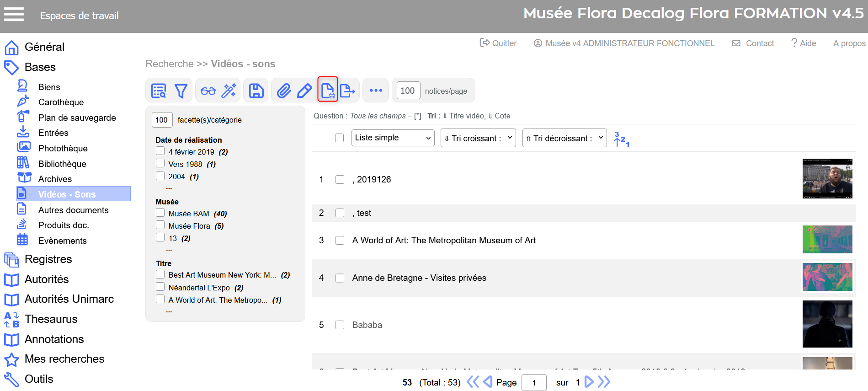Go to Thesaurus in sidebar menu
The width and height of the screenshot is (868, 391).
click(x=51, y=319)
